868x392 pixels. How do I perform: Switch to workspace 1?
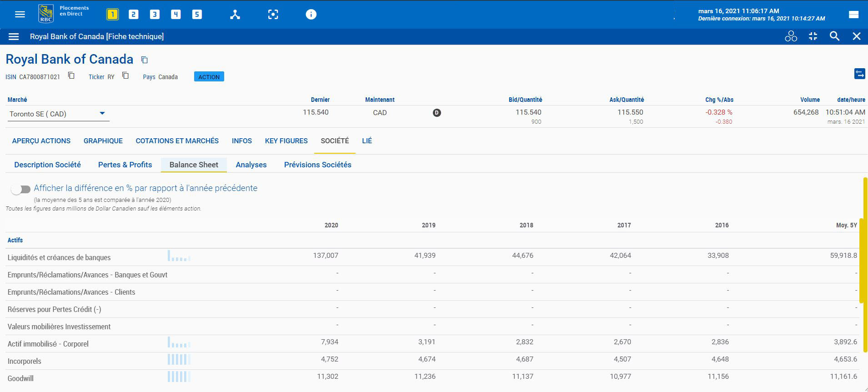tap(112, 15)
